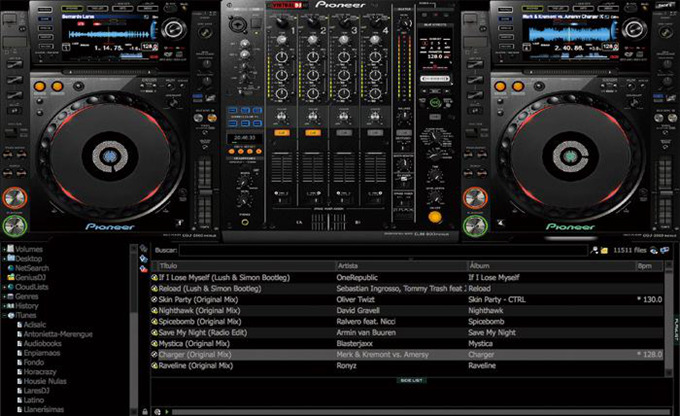Click artist name Armin van Buuren

366,333
